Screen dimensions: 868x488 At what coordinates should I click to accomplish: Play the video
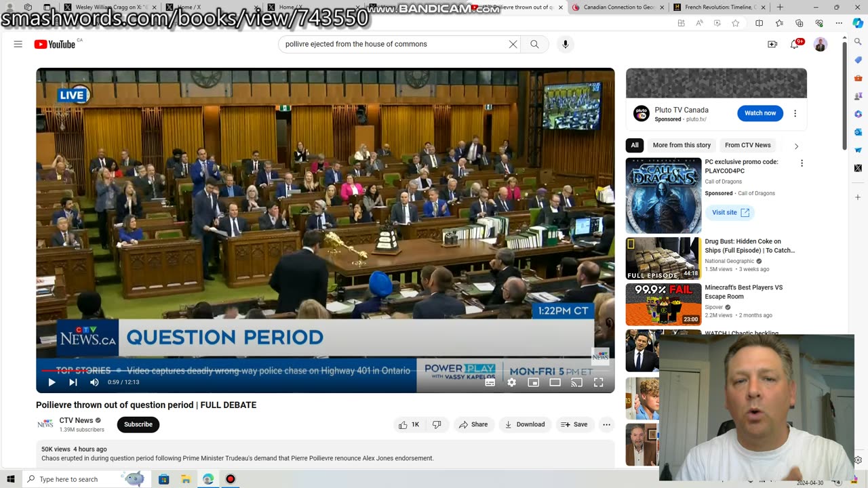[x=52, y=382]
